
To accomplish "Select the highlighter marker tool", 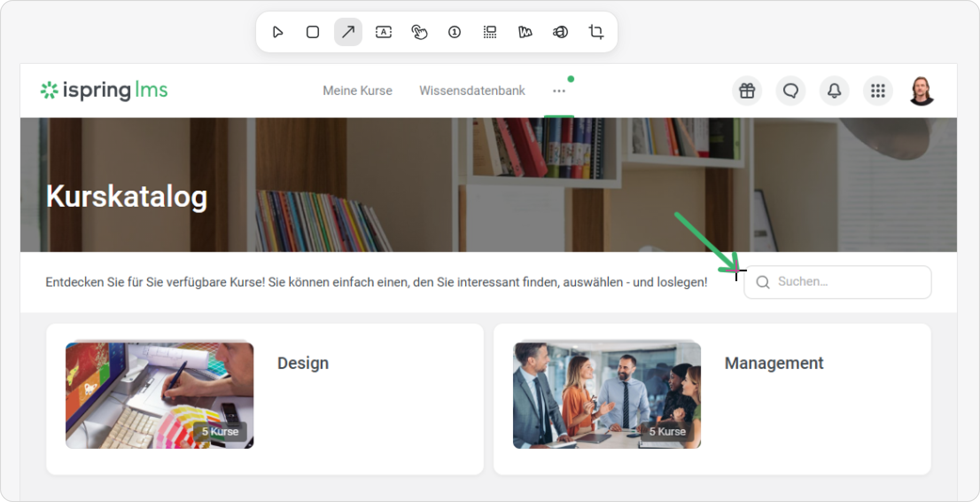I will tap(525, 32).
